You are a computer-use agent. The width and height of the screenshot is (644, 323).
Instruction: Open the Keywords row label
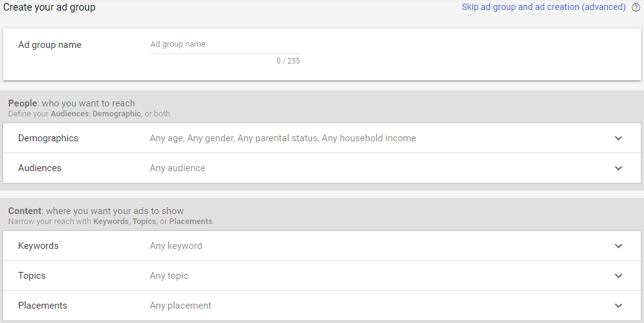38,246
